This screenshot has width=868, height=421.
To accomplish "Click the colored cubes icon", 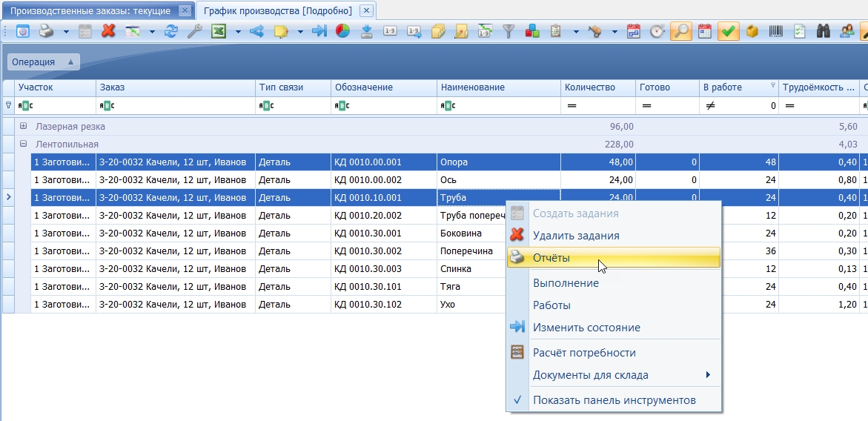I will pyautogui.click(x=532, y=32).
